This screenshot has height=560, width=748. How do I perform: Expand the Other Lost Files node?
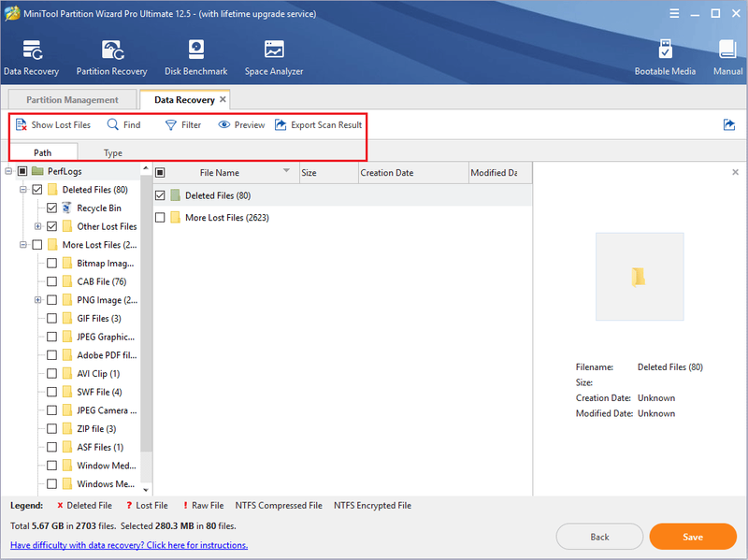[37, 226]
